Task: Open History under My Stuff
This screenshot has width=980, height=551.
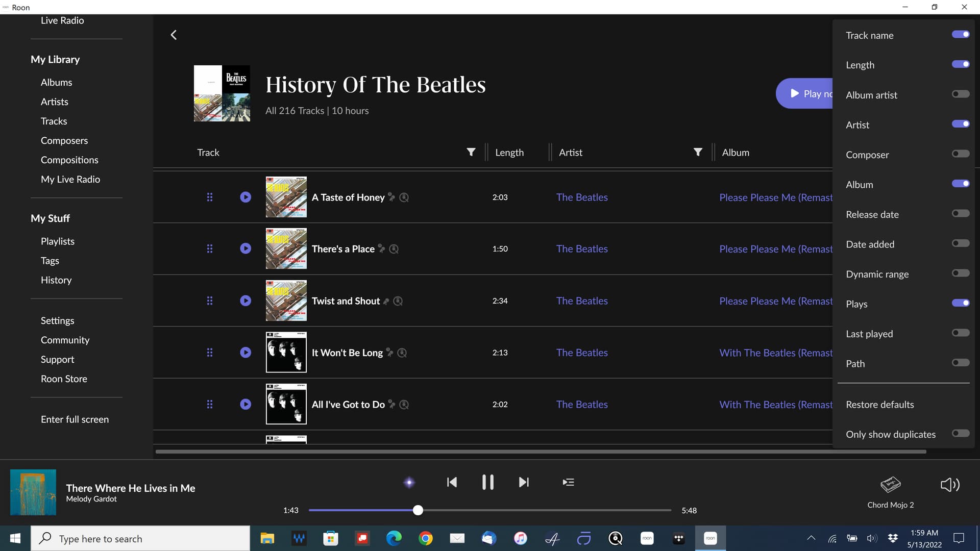Action: pos(56,280)
